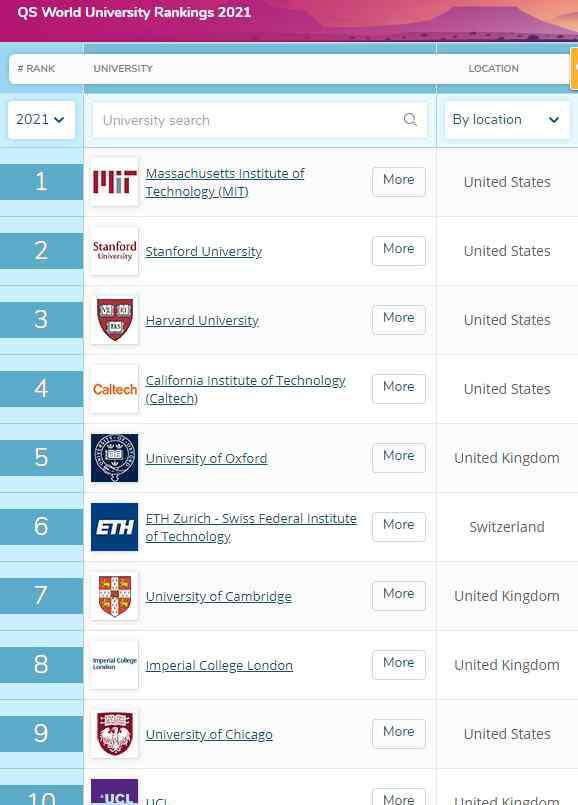Click inside the University search field
This screenshot has height=805, width=578.
[259, 120]
